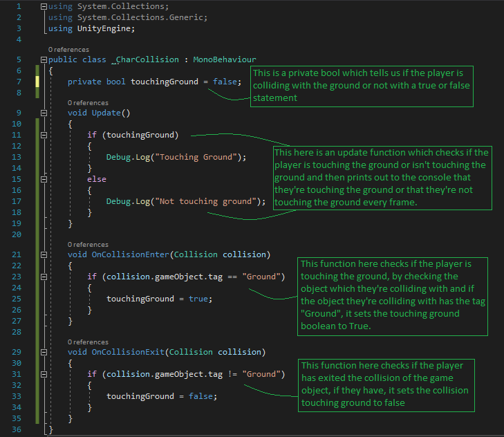This screenshot has width=504, height=437.
Task: Collapse the OnCollisionExit method
Action: [x=45, y=352]
